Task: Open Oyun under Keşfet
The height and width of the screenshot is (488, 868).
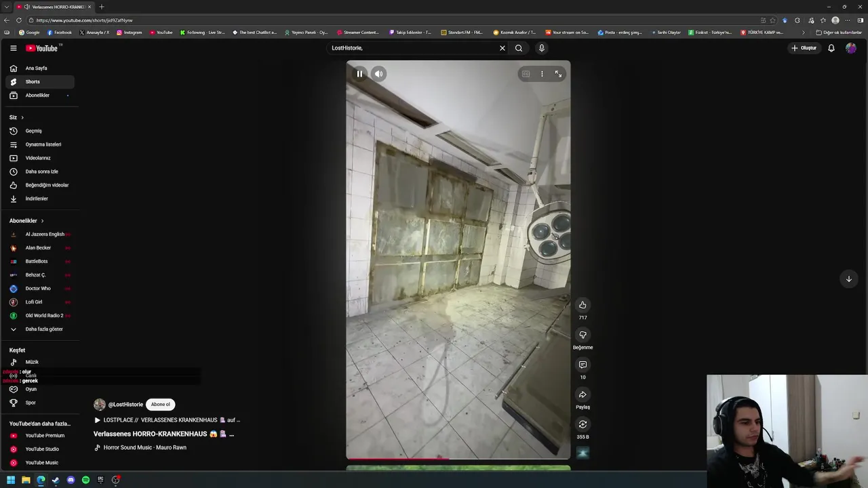Action: (x=39, y=389)
